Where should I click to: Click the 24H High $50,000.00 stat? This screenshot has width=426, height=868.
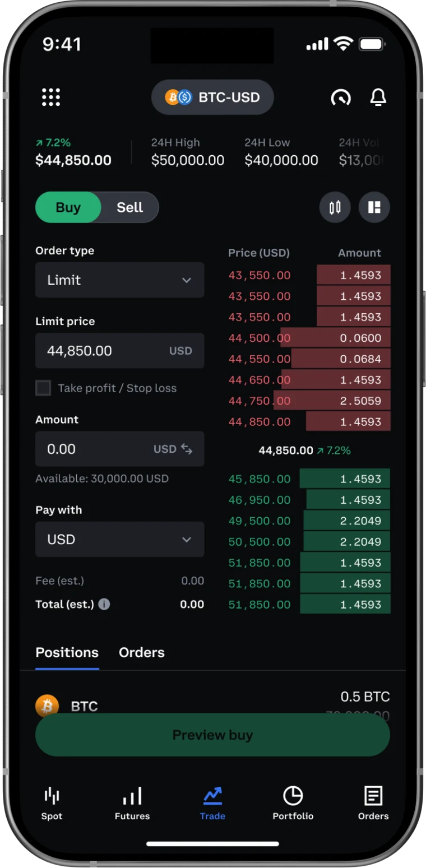click(188, 152)
